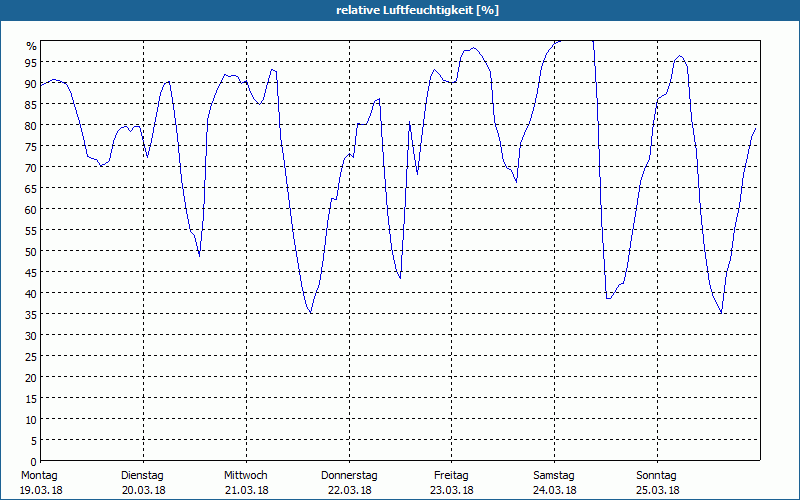This screenshot has height=500, width=800.
Task: Select the Freitag day label
Action: [451, 475]
